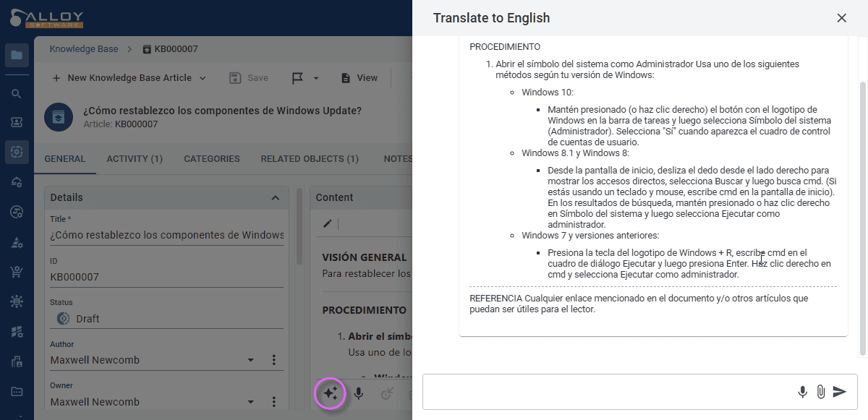The width and height of the screenshot is (868, 420).
Task: Switch to the NOTES tab
Action: click(x=397, y=159)
